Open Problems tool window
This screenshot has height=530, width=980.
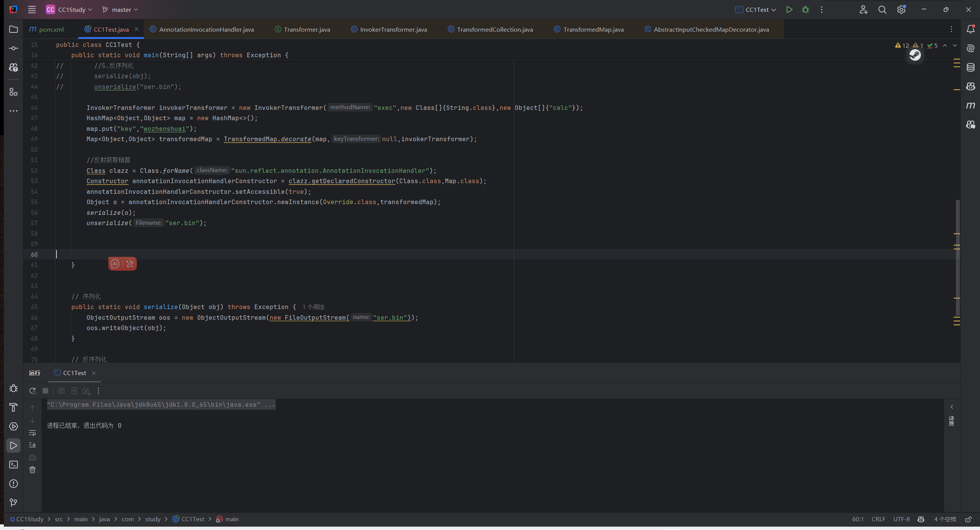tap(13, 484)
